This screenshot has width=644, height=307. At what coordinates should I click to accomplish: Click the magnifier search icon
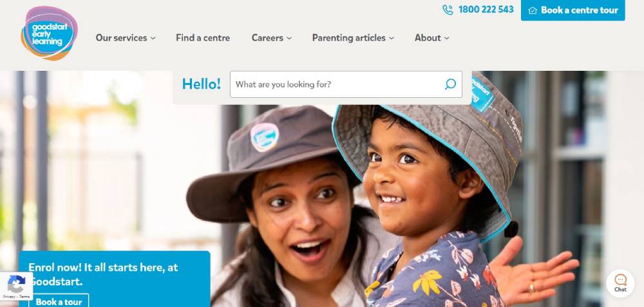pyautogui.click(x=450, y=84)
